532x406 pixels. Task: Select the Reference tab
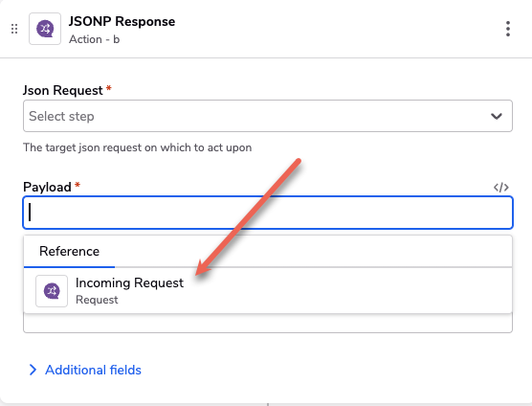coord(69,251)
